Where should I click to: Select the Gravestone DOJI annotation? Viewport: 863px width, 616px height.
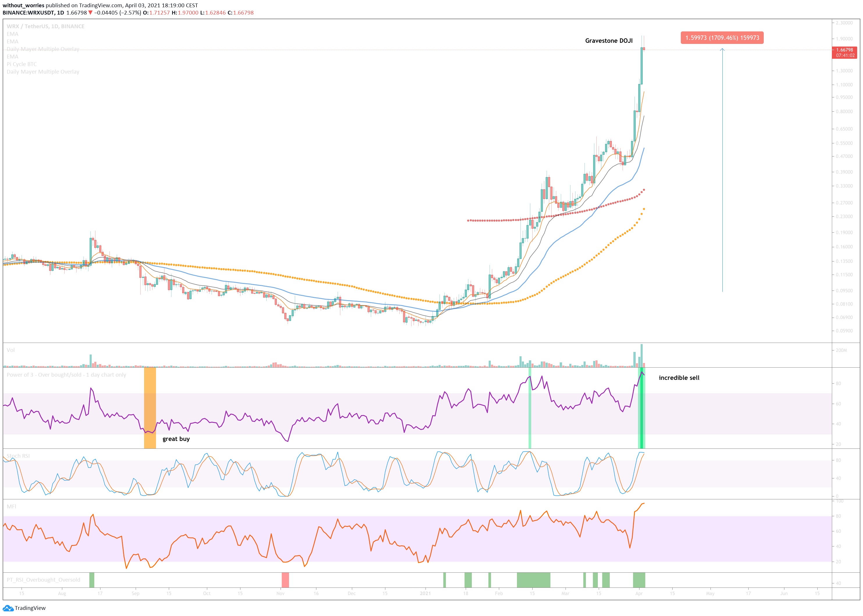point(609,41)
